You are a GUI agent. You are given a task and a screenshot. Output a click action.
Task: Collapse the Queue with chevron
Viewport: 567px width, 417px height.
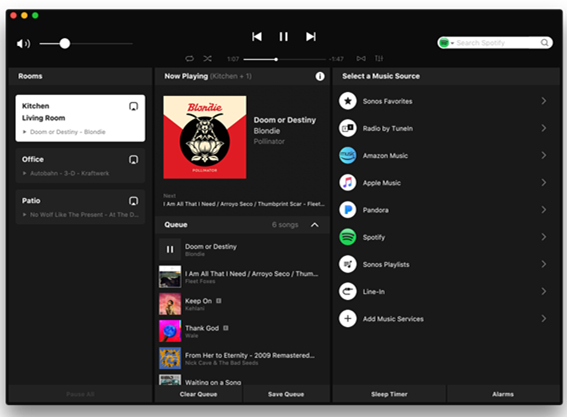[x=315, y=225]
